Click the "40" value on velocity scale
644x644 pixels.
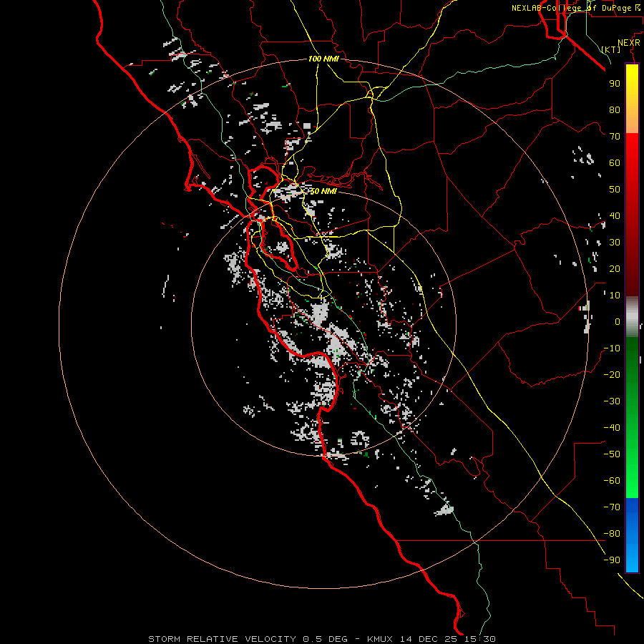pyautogui.click(x=615, y=215)
